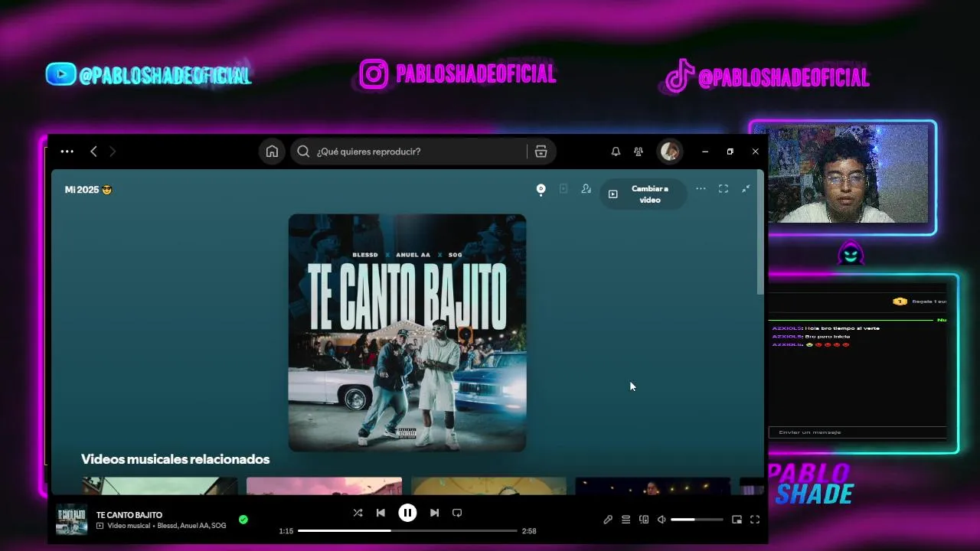The image size is (980, 551).
Task: Toggle repeat mode
Action: [457, 513]
